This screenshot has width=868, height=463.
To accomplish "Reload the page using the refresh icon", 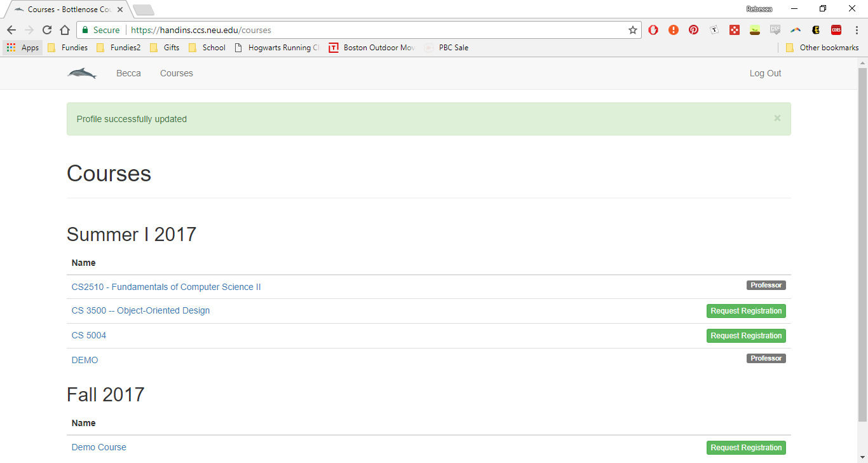I will (x=47, y=30).
